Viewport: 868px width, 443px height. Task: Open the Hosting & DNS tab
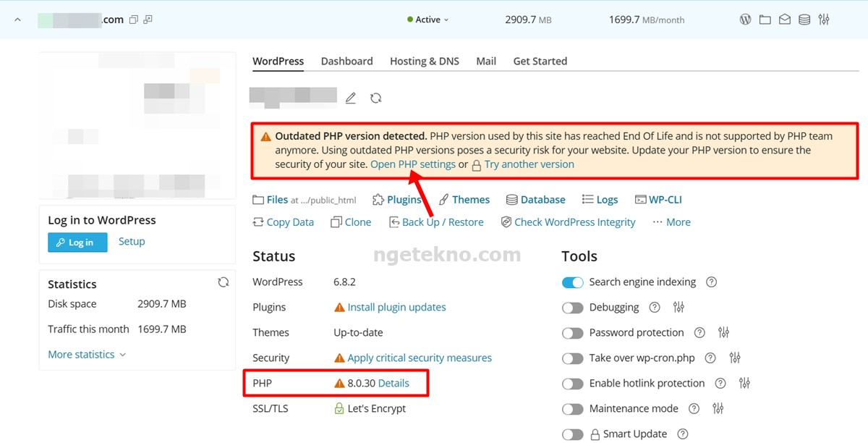click(x=425, y=61)
